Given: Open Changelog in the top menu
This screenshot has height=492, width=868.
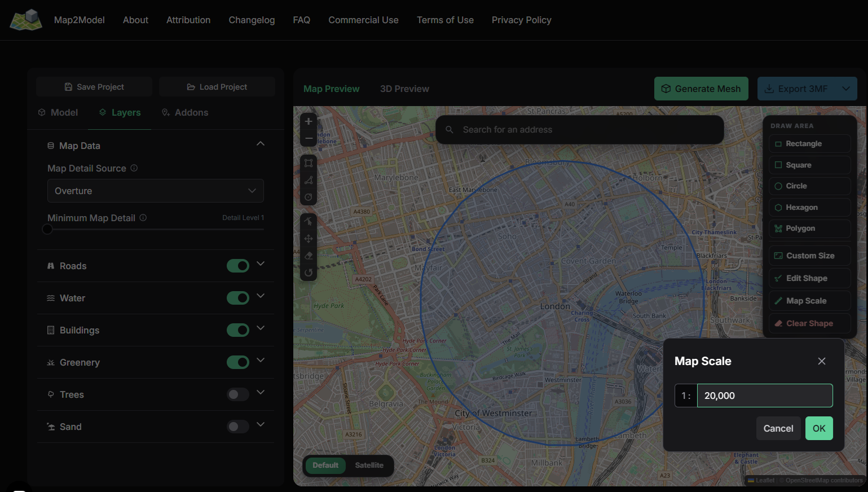Looking at the screenshot, I should 252,20.
